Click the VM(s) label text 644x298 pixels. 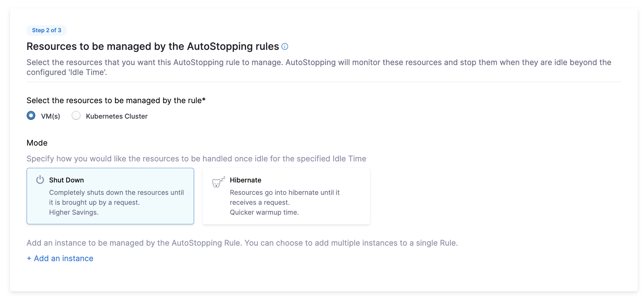pyautogui.click(x=51, y=116)
